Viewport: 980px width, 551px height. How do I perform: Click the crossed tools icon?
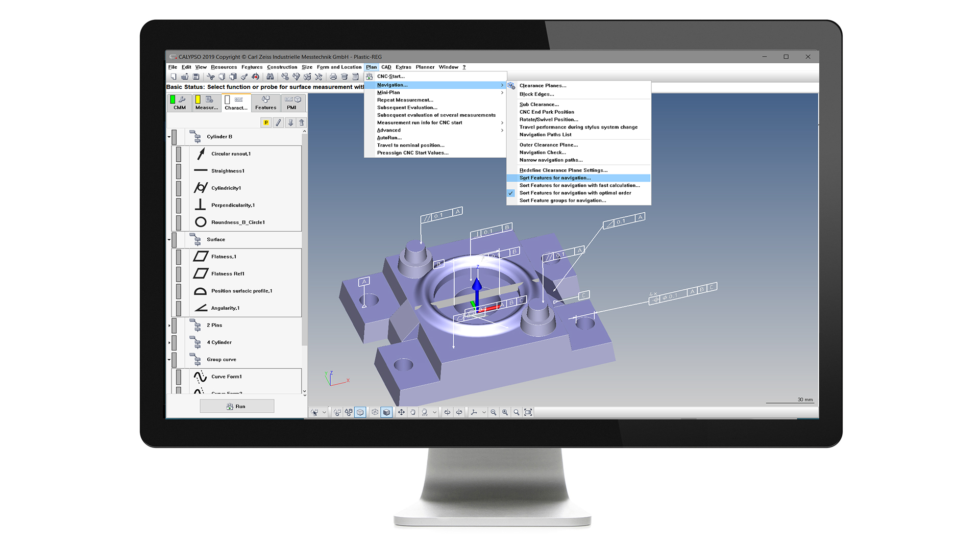point(318,77)
